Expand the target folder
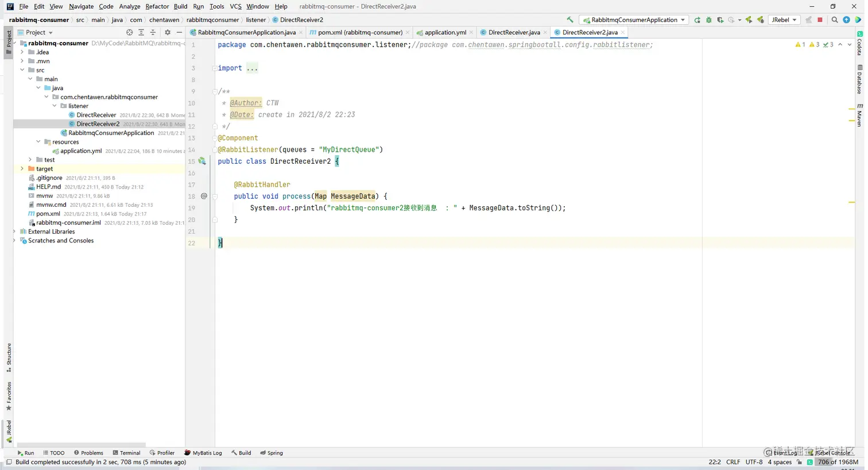The image size is (868, 470). [22, 169]
